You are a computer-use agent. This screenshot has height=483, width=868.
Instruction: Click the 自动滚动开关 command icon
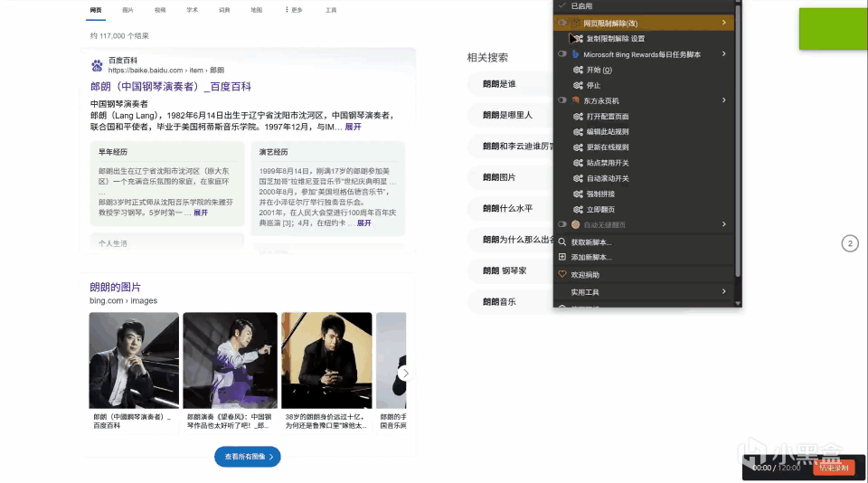pyautogui.click(x=578, y=178)
